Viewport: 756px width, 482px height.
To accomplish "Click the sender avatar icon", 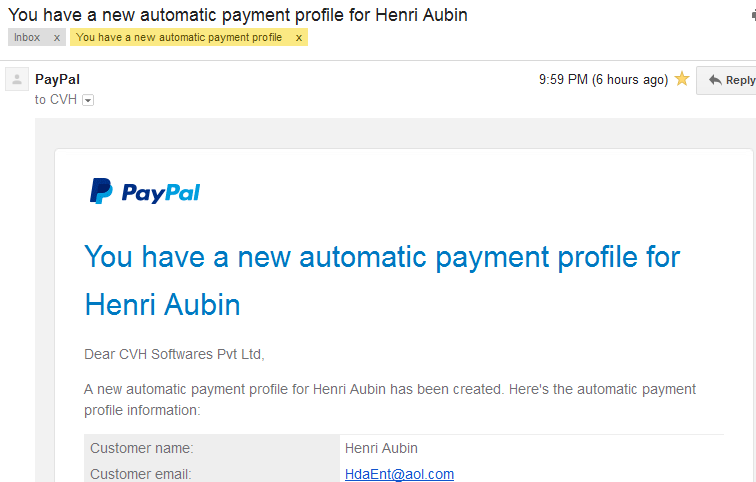I will [x=17, y=79].
